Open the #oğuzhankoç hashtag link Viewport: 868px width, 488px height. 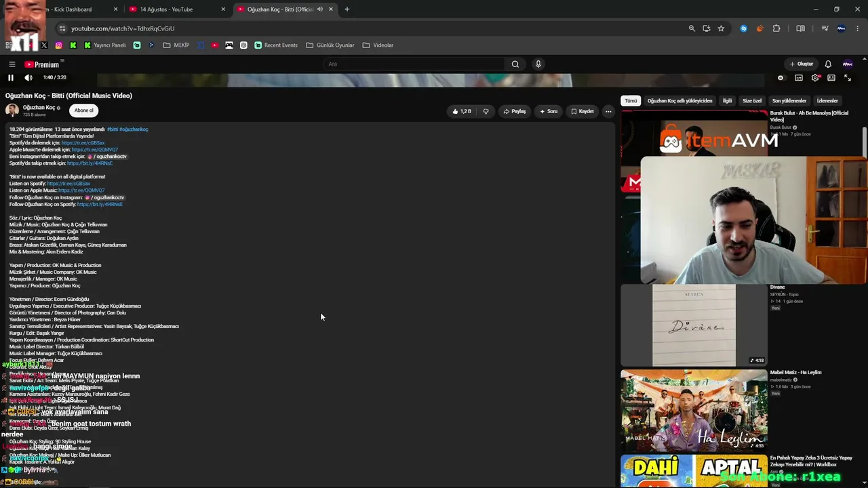tap(134, 129)
